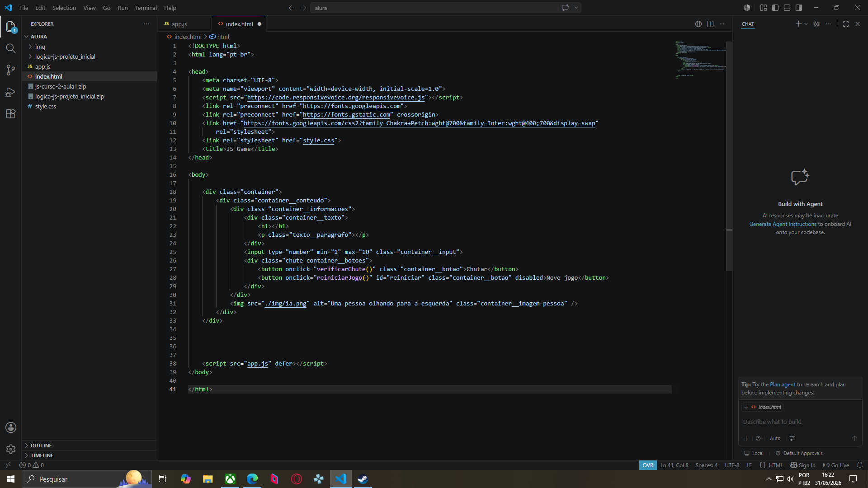This screenshot has width=868, height=488.
Task: Open the Search view in activity bar
Action: [11, 48]
